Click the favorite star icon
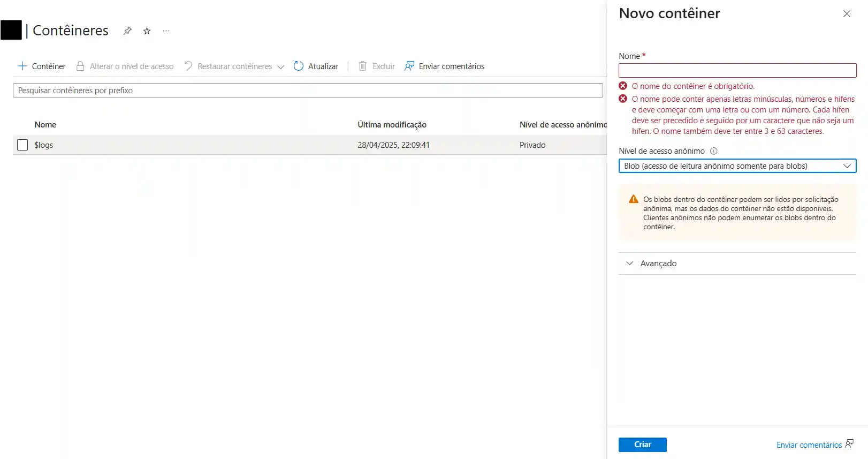The image size is (868, 459). pyautogui.click(x=147, y=31)
